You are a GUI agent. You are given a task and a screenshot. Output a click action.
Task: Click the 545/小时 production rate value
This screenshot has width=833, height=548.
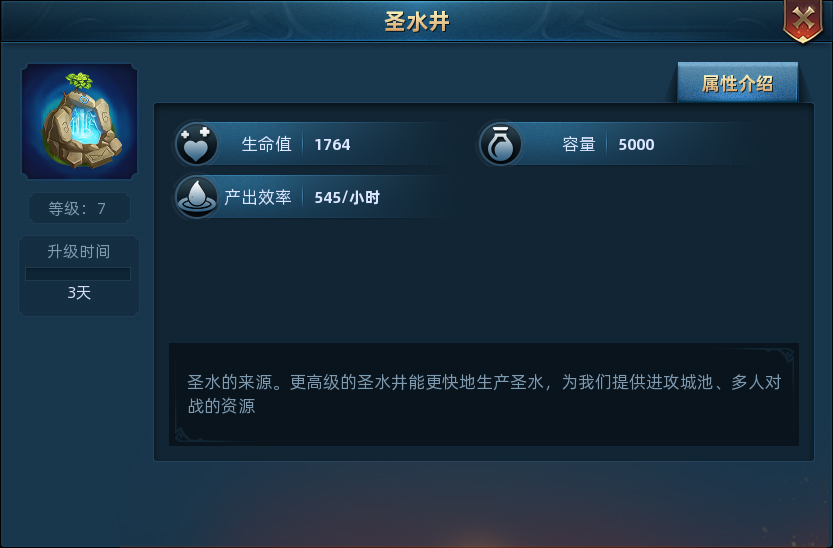coord(347,198)
